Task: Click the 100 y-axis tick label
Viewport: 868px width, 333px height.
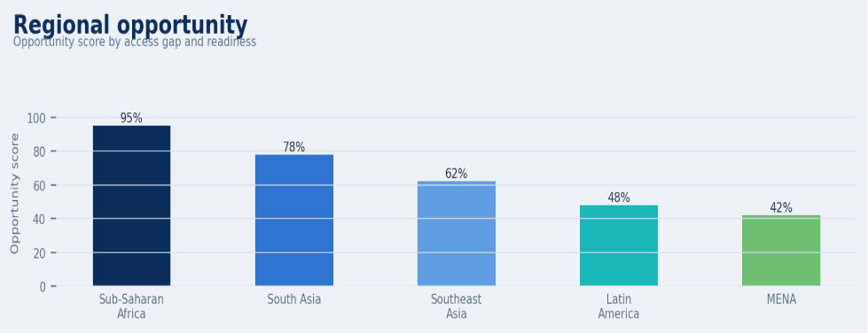Action: point(36,118)
